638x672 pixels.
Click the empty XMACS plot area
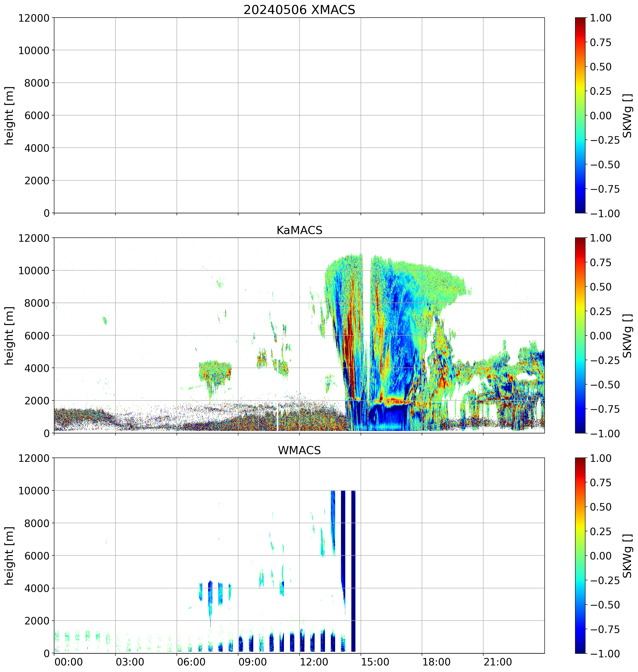[x=299, y=115]
